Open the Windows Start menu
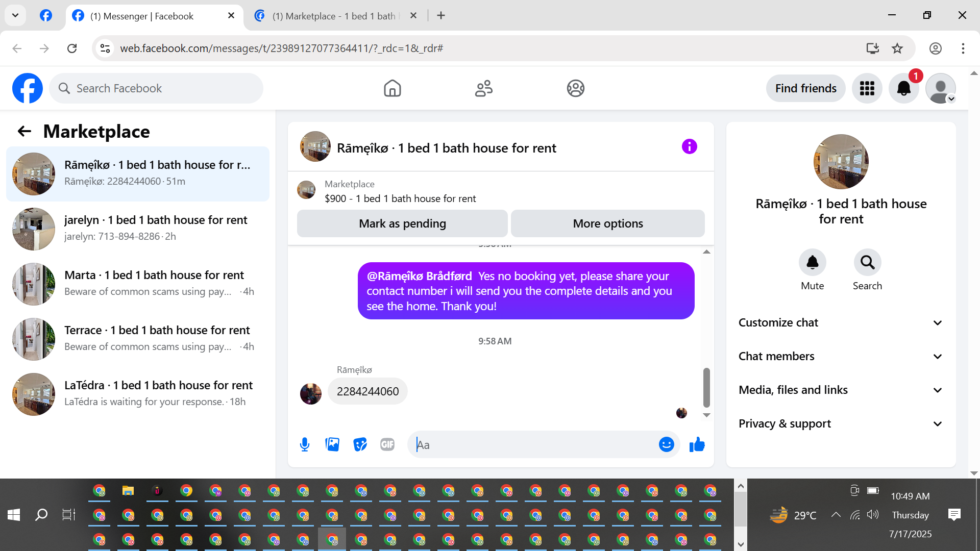Viewport: 980px width, 551px height. pyautogui.click(x=14, y=515)
